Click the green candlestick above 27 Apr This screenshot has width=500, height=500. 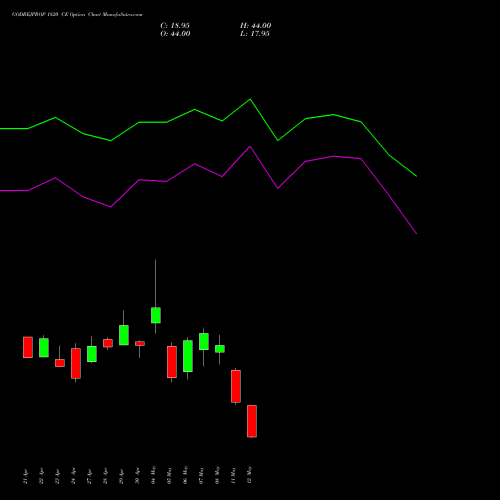(x=92, y=354)
